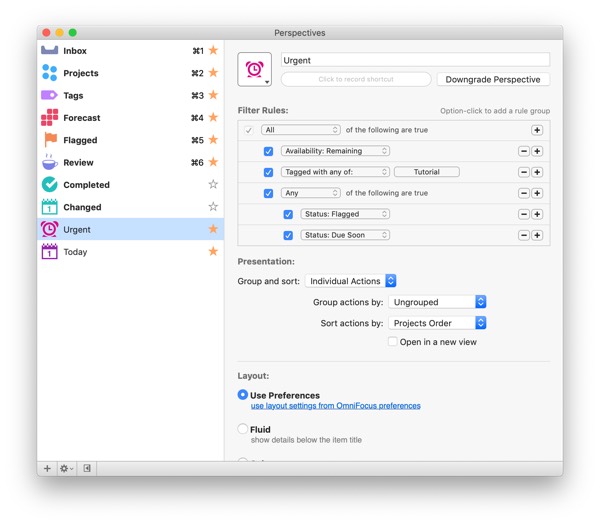Select the Completed perspective row
600x525 pixels.
(130, 184)
